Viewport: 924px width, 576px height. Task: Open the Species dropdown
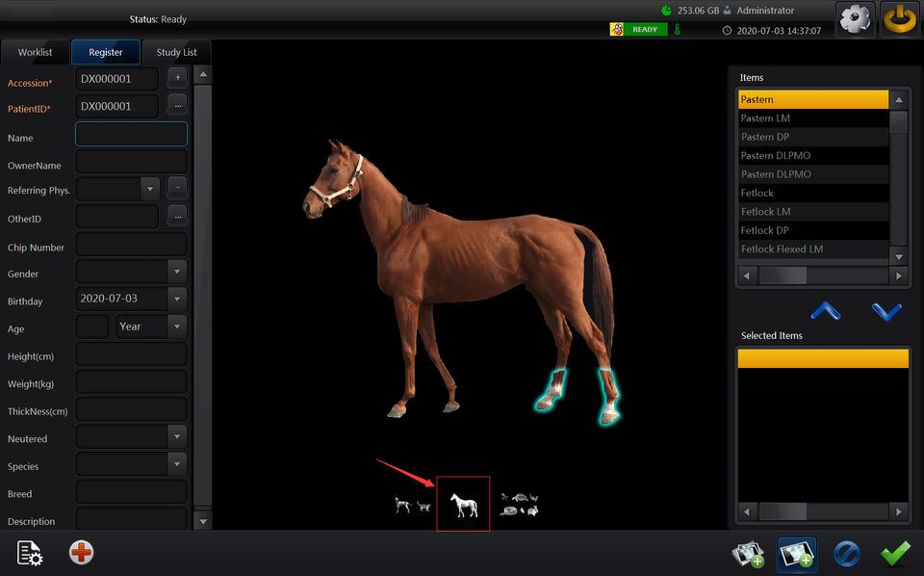[176, 465]
